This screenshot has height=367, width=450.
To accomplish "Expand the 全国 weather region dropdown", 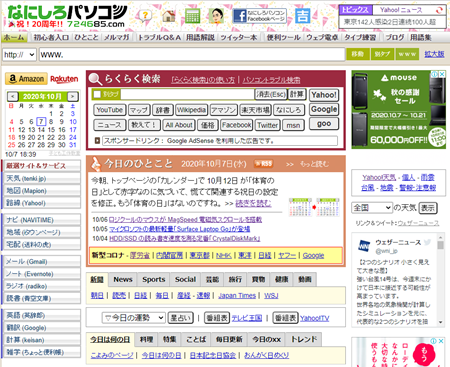I will [x=372, y=208].
